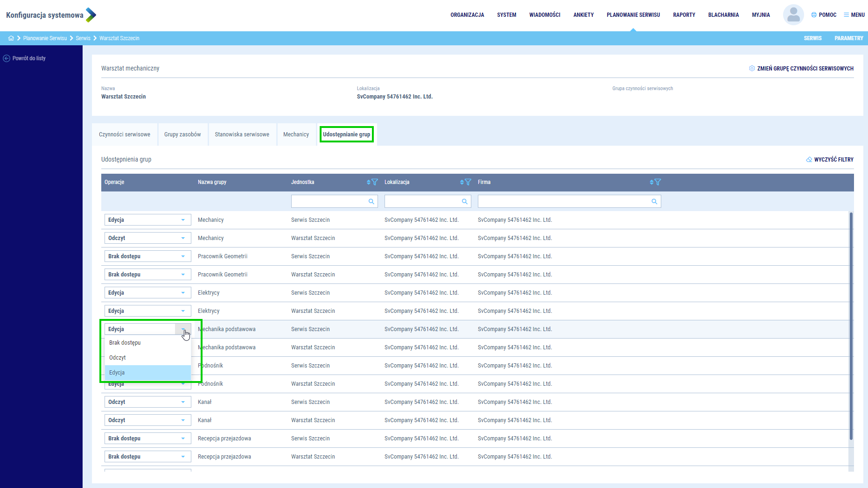Switch to the Stanowiska serwisowe tab

(242, 134)
